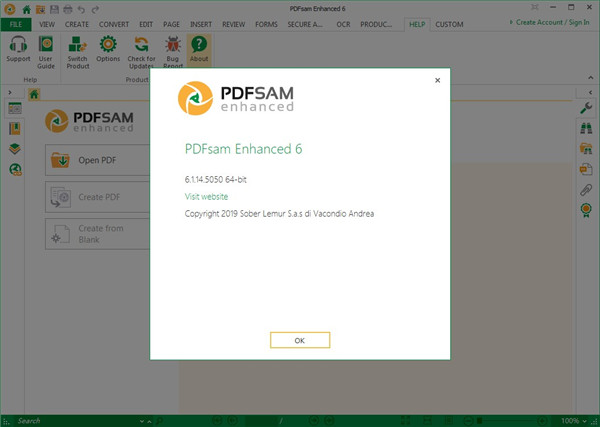Open the Support headset icon
600x427 pixels.
18,49
